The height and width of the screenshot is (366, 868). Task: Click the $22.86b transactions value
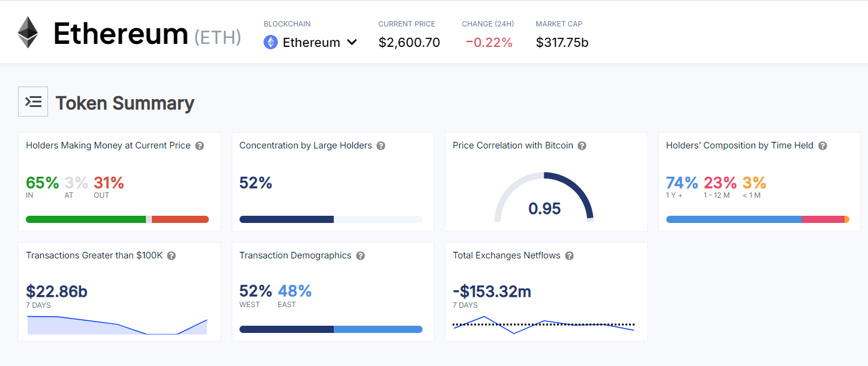[57, 292]
